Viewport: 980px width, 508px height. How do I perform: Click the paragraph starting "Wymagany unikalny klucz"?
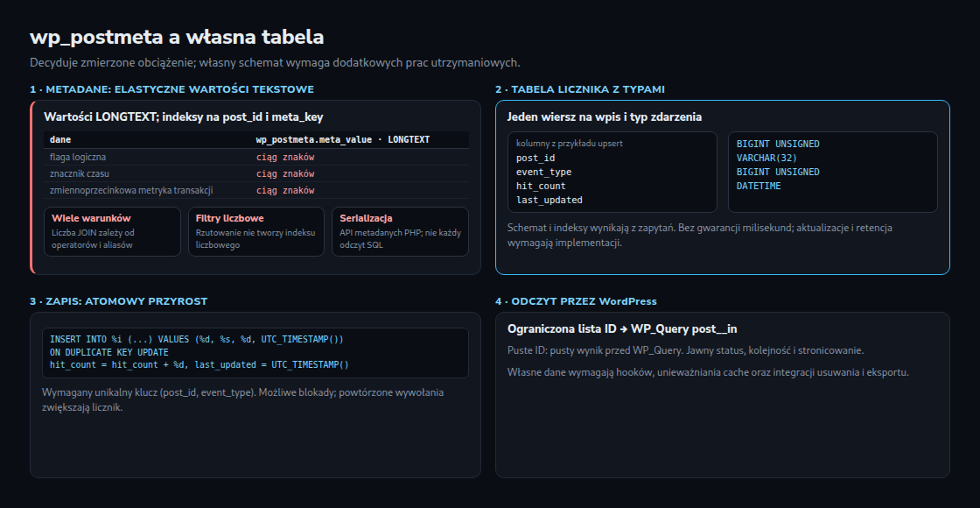coord(242,399)
